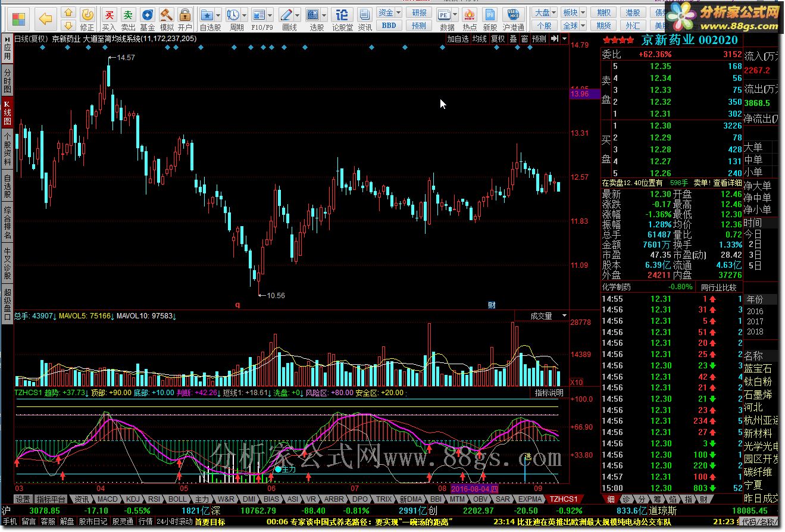
Task: Select the skip-to-end arrow in chart header
Action: (555, 39)
